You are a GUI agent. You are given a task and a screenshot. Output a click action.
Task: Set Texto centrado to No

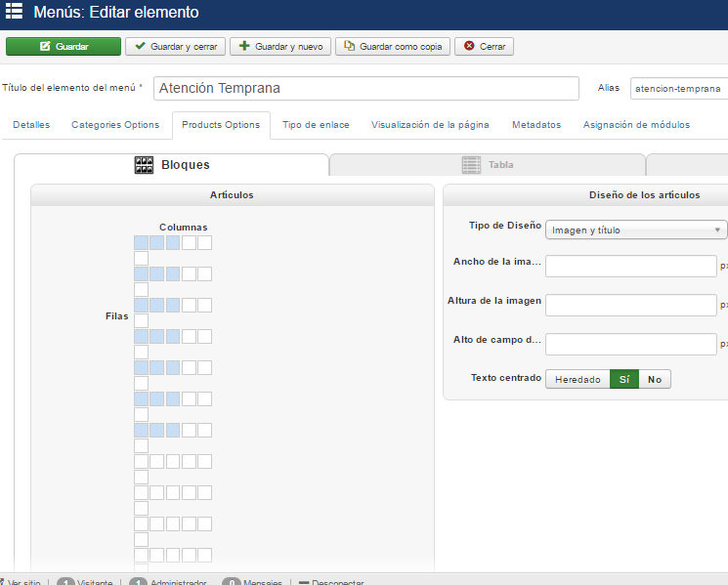click(x=655, y=379)
